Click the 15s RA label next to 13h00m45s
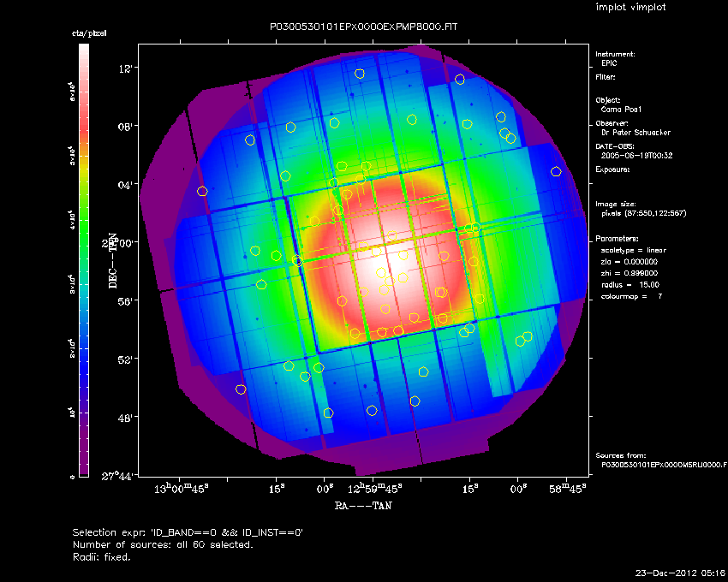The height and width of the screenshot is (582, 728). (x=277, y=489)
